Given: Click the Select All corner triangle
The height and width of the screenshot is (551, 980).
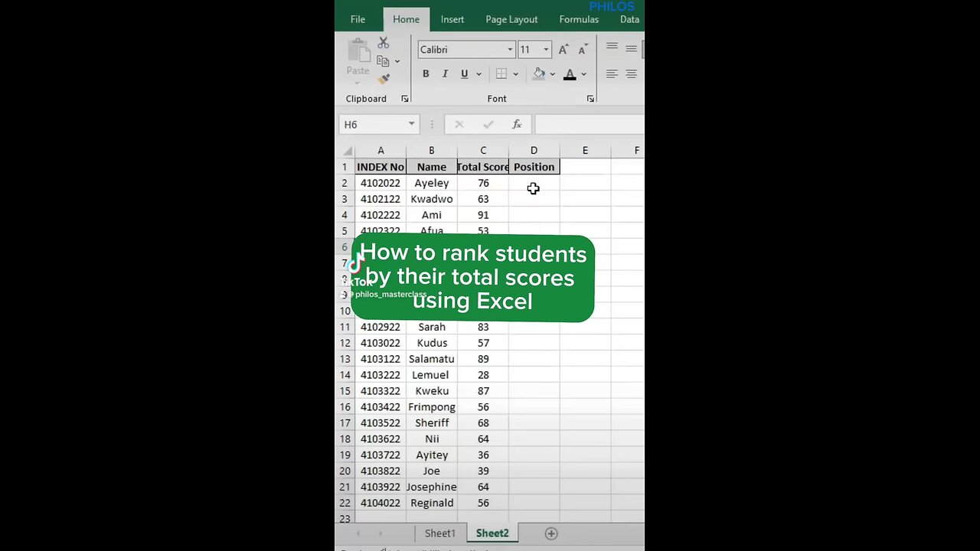Looking at the screenshot, I should pyautogui.click(x=348, y=151).
